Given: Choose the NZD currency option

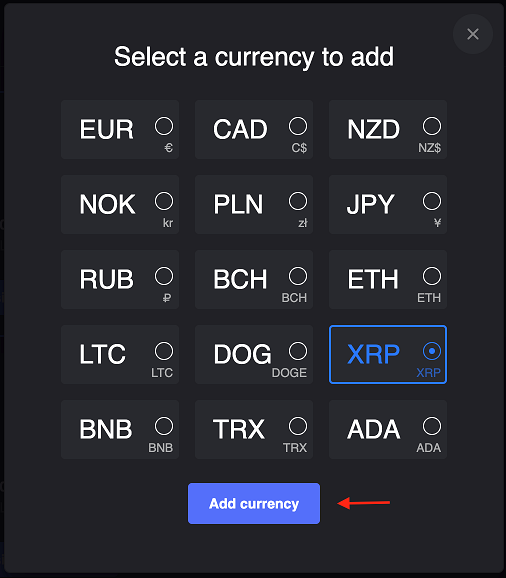Looking at the screenshot, I should (388, 129).
